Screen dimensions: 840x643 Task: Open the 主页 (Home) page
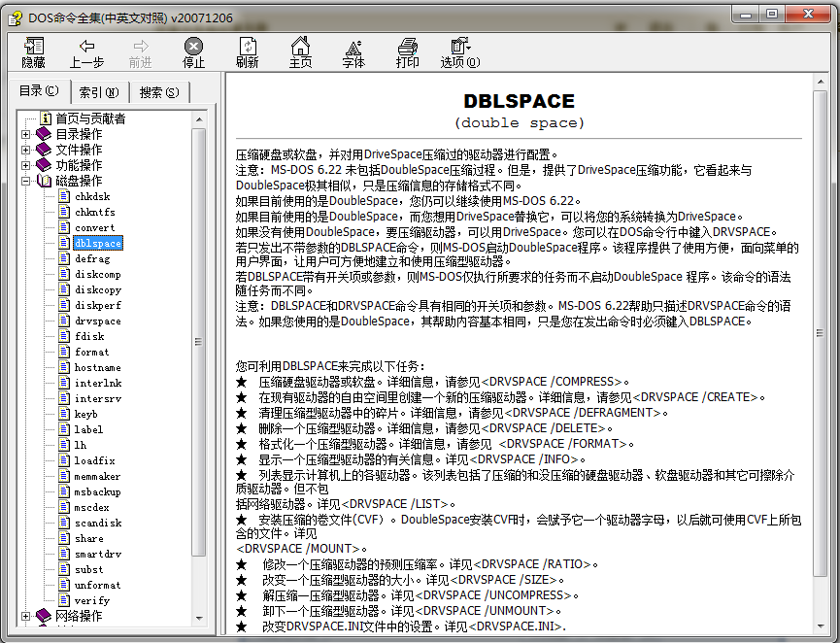tap(300, 52)
